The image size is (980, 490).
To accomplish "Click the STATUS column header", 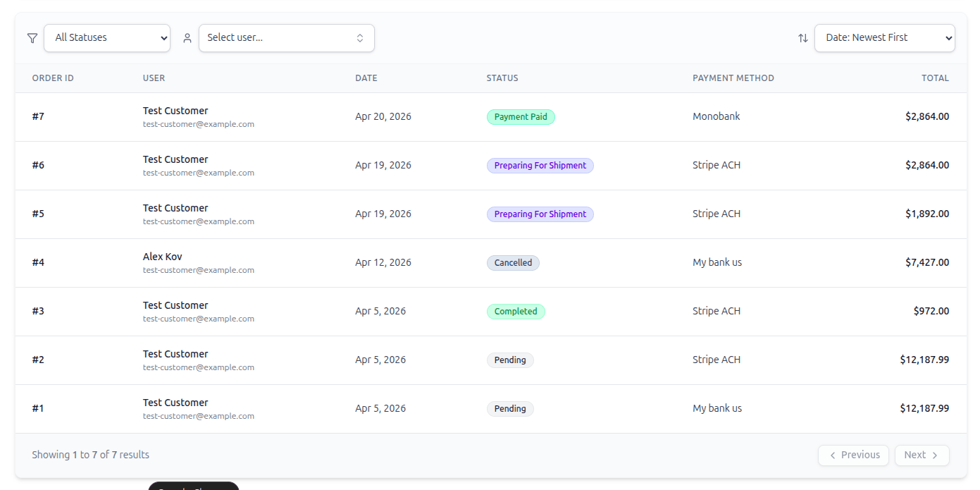I will click(x=502, y=78).
